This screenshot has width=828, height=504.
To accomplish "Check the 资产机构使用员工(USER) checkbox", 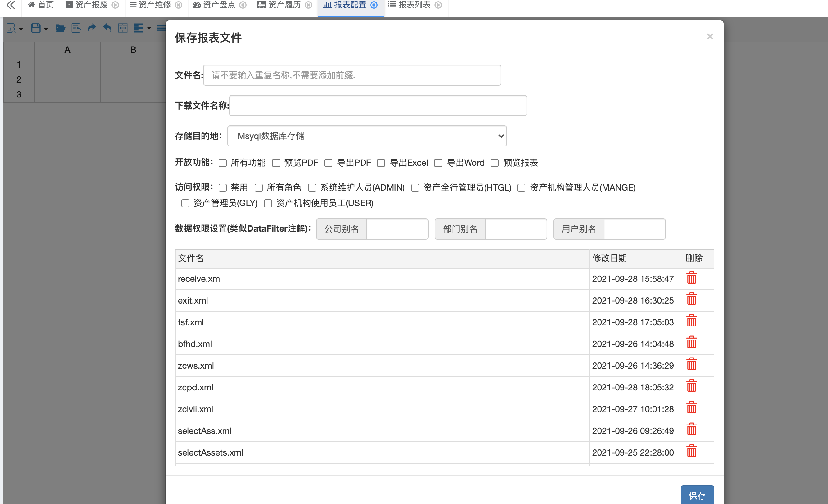I will pos(268,203).
